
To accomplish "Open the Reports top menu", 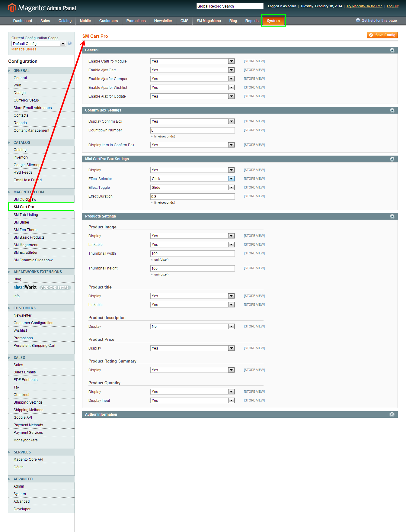I will coord(252,21).
